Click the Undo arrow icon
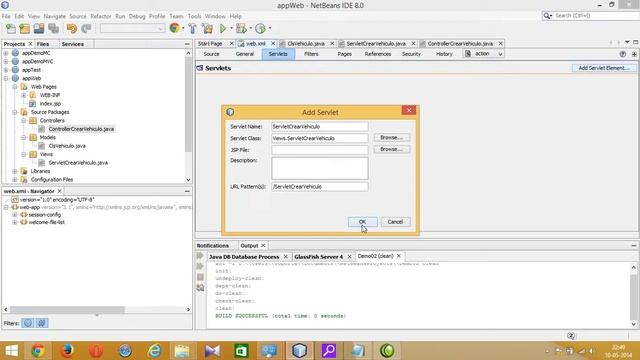 72,29
